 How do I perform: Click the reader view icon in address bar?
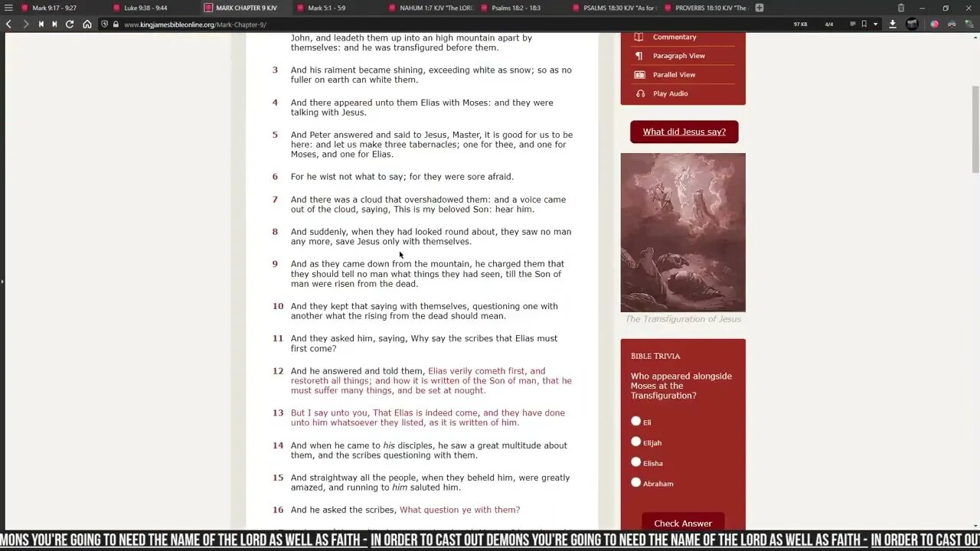coord(853,24)
